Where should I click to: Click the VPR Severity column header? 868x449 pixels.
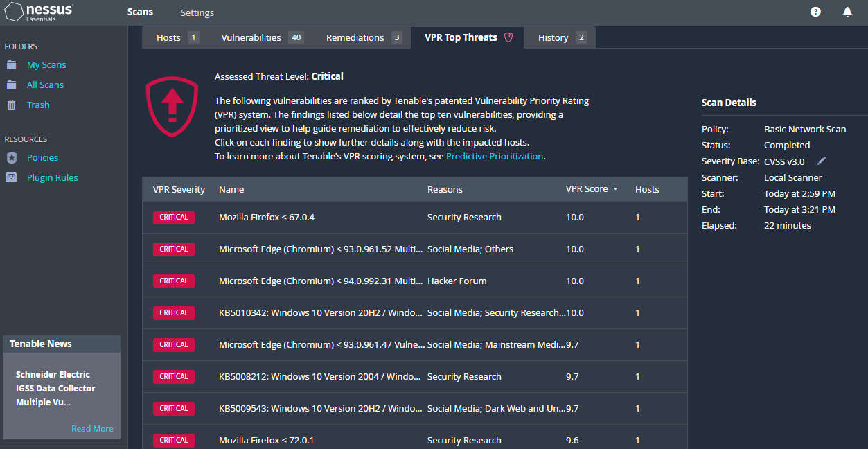(x=179, y=189)
